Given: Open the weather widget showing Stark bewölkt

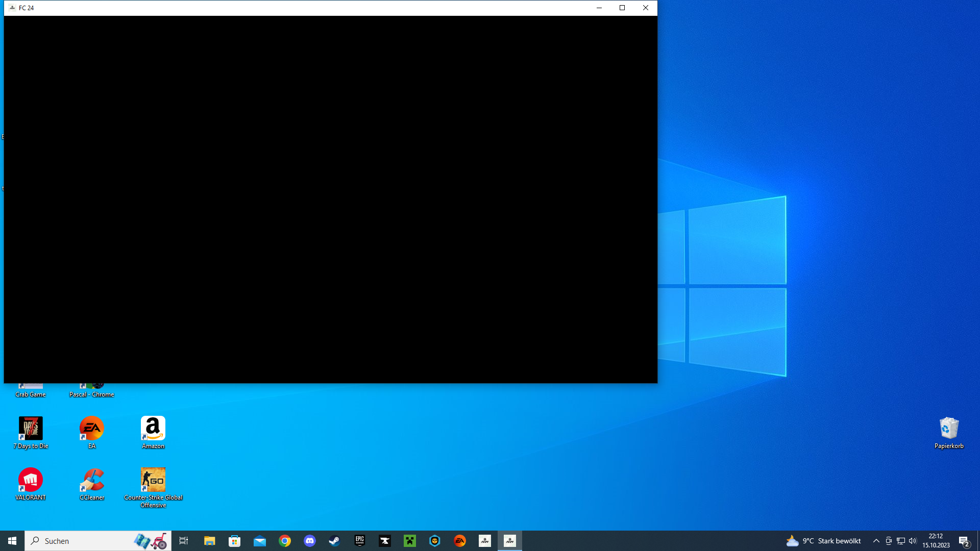Looking at the screenshot, I should pos(823,541).
